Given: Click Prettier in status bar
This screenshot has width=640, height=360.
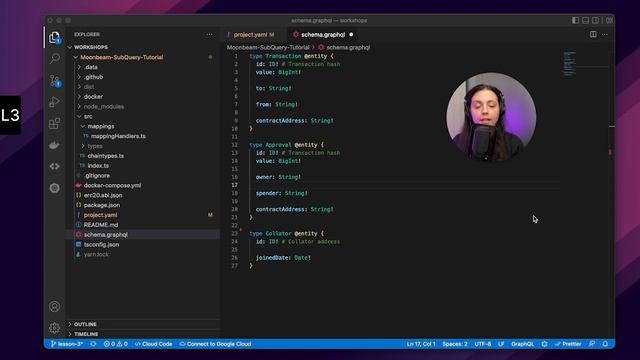Looking at the screenshot, I should (568, 344).
